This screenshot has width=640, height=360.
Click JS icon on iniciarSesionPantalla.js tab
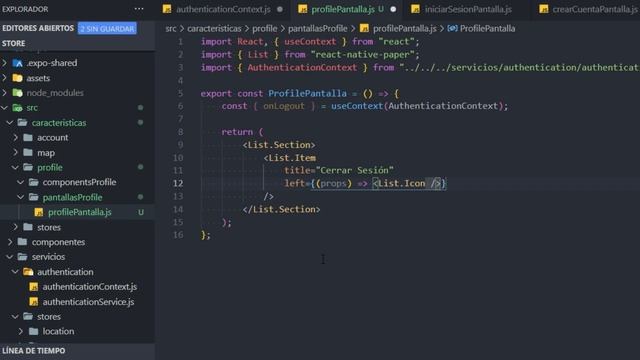coord(416,9)
